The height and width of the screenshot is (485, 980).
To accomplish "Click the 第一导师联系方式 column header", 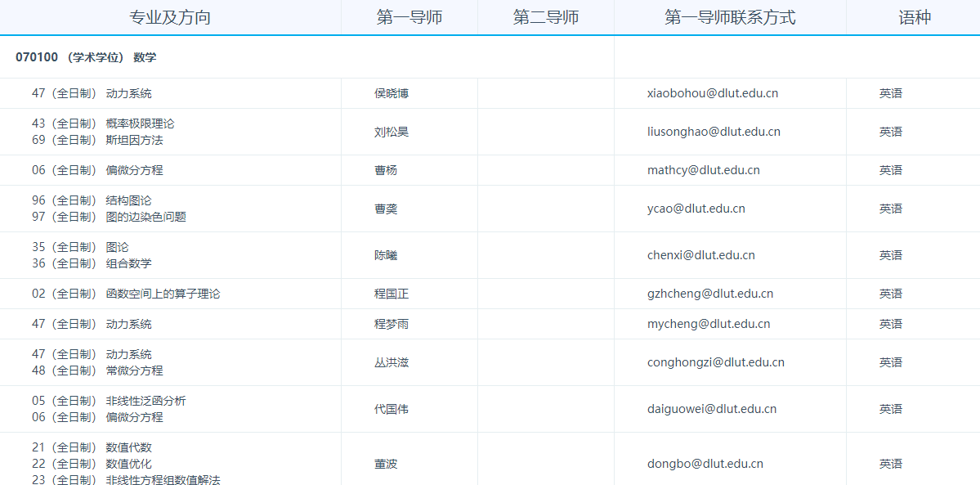I will (730, 17).
